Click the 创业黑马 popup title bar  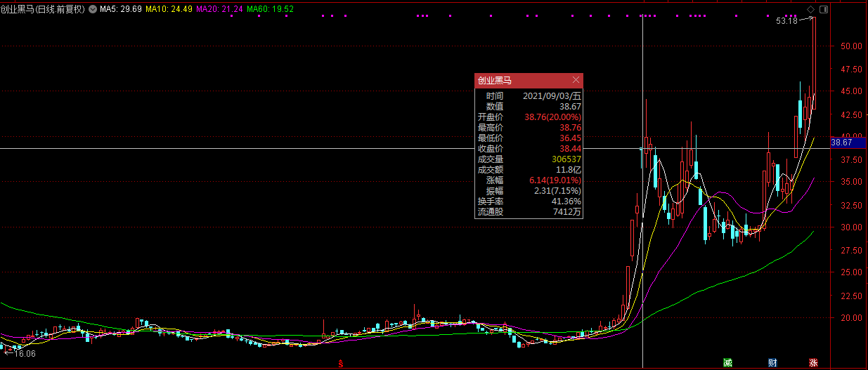pos(529,80)
